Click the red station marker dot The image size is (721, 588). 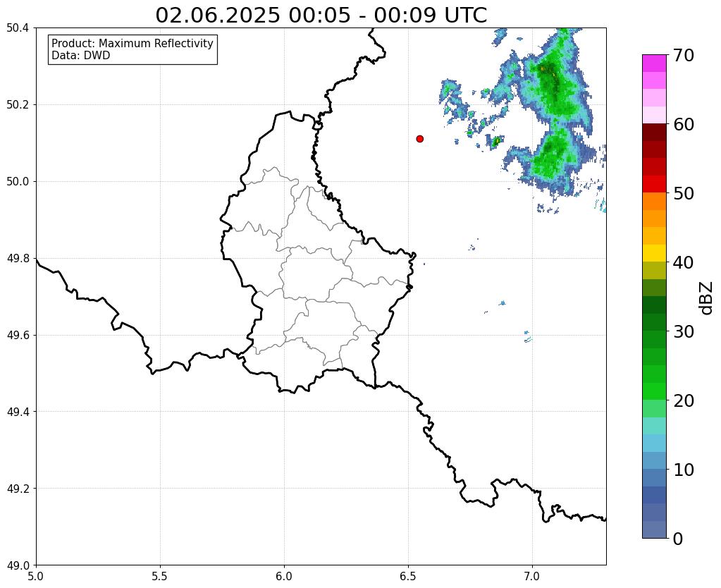coord(419,139)
